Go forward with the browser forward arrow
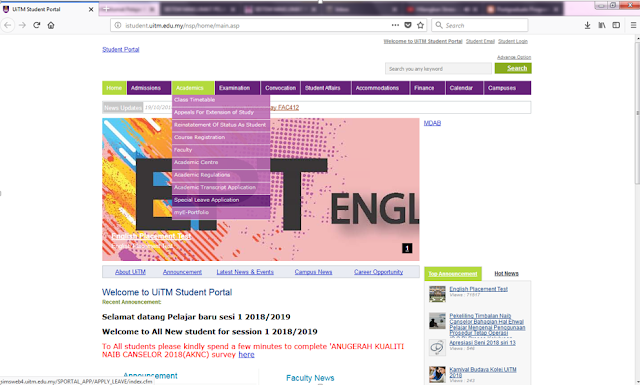 point(22,25)
